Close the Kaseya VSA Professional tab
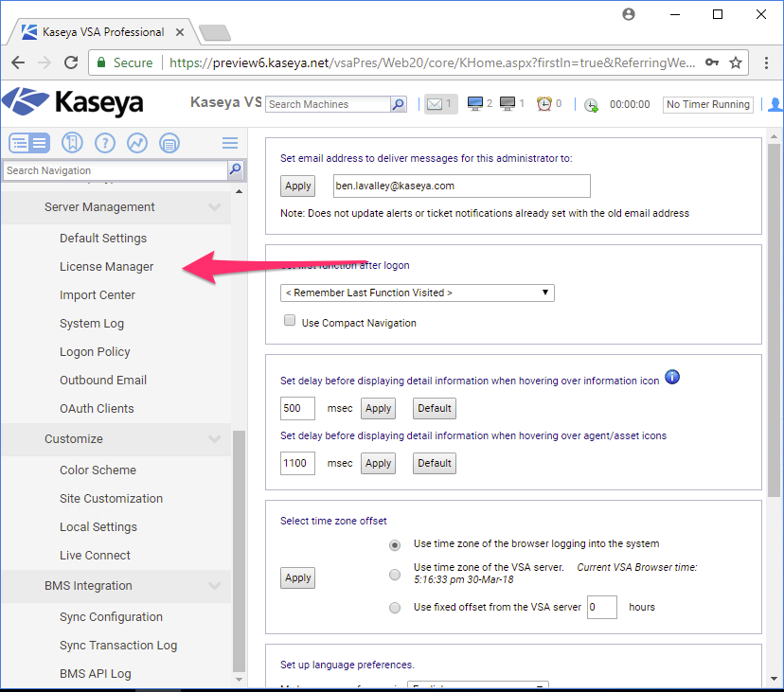The height and width of the screenshot is (692, 784). coord(180,32)
